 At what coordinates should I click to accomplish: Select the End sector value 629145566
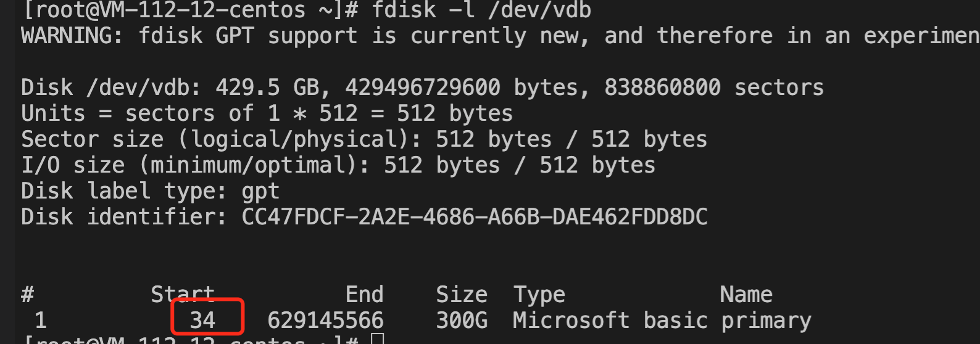click(x=325, y=320)
